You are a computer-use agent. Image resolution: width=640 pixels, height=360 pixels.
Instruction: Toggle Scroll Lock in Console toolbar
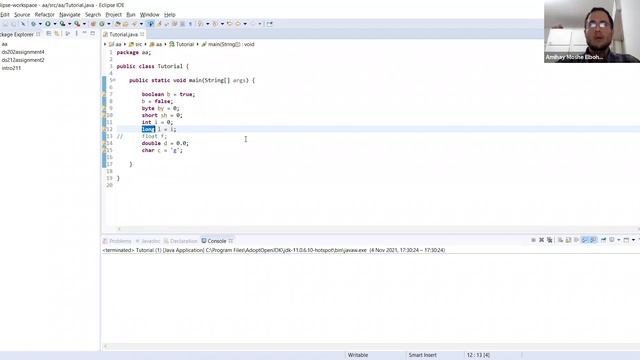pos(568,240)
